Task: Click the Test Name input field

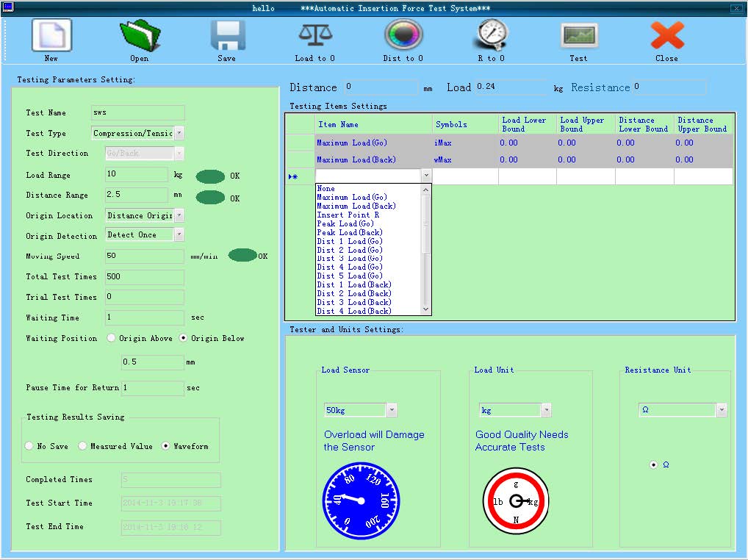Action: coord(137,113)
